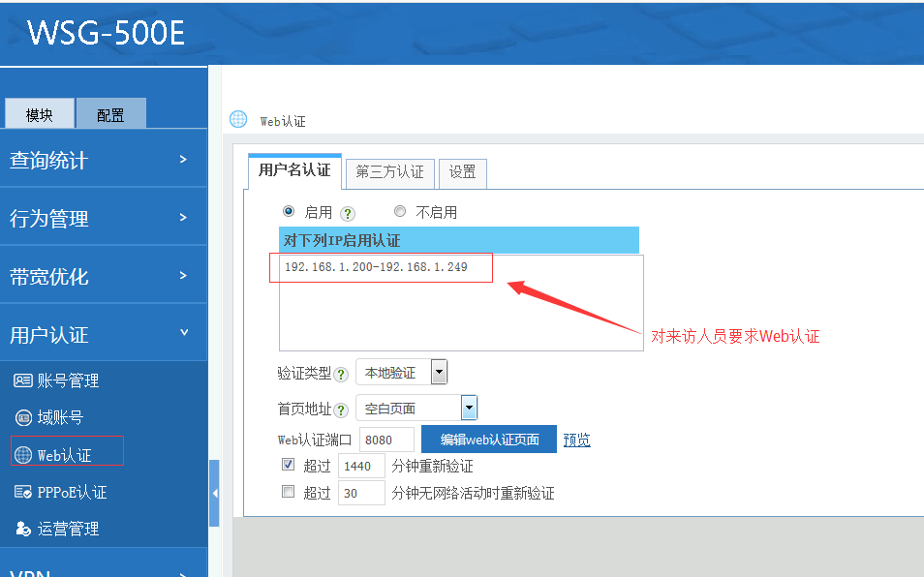Switch to the 设置 tab

tap(462, 172)
